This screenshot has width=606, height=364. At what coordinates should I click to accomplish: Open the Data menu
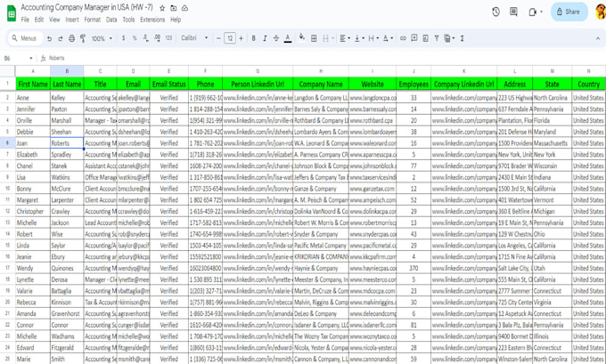click(111, 20)
